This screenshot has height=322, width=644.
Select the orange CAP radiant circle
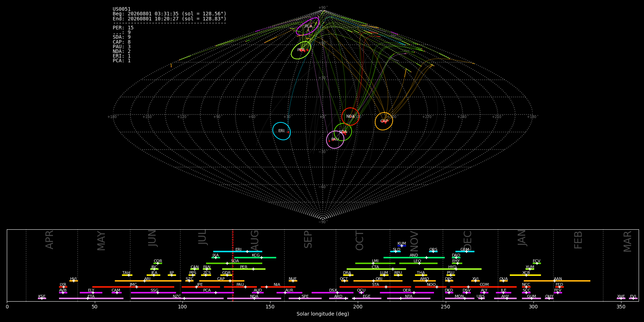(384, 121)
